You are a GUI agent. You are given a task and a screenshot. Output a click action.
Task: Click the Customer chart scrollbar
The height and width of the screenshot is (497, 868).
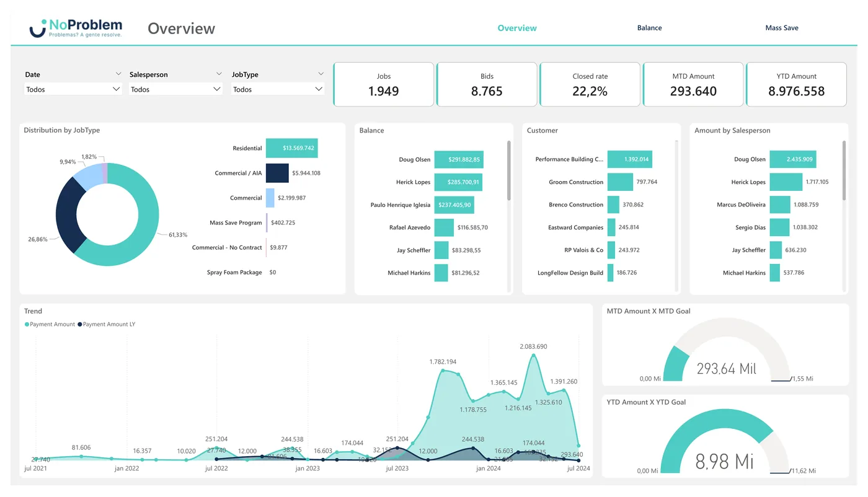[676, 217]
